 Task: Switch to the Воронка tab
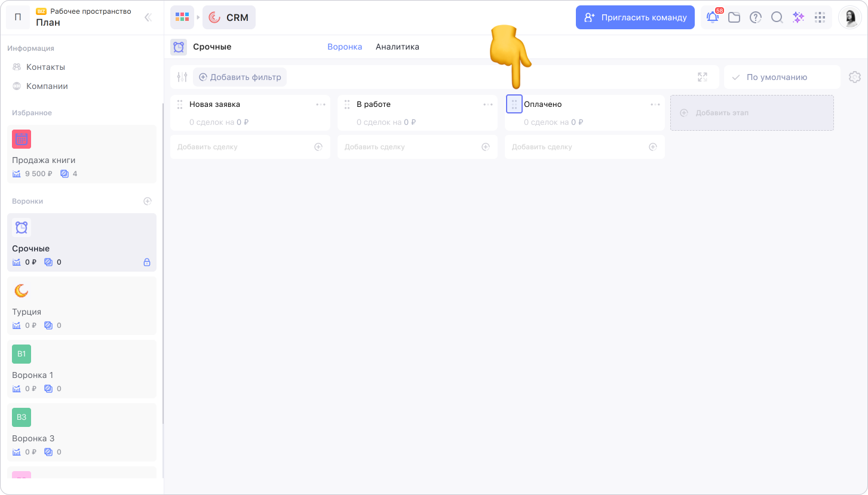click(x=345, y=47)
